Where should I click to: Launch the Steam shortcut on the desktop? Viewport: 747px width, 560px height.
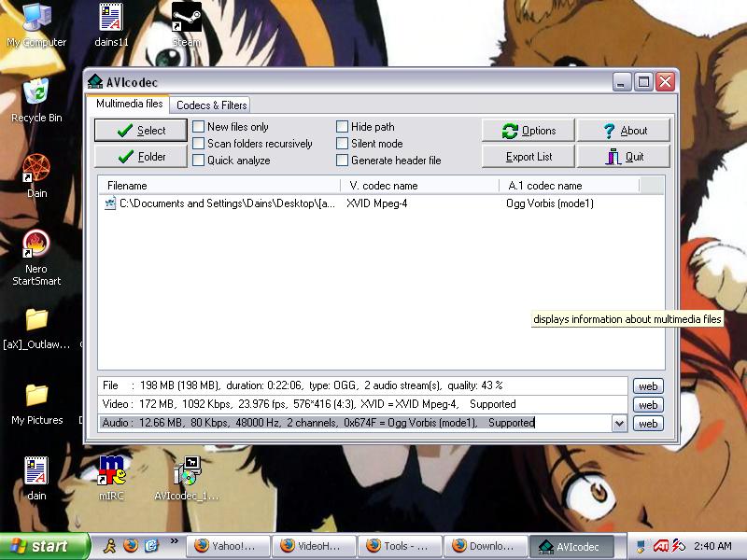(186, 24)
